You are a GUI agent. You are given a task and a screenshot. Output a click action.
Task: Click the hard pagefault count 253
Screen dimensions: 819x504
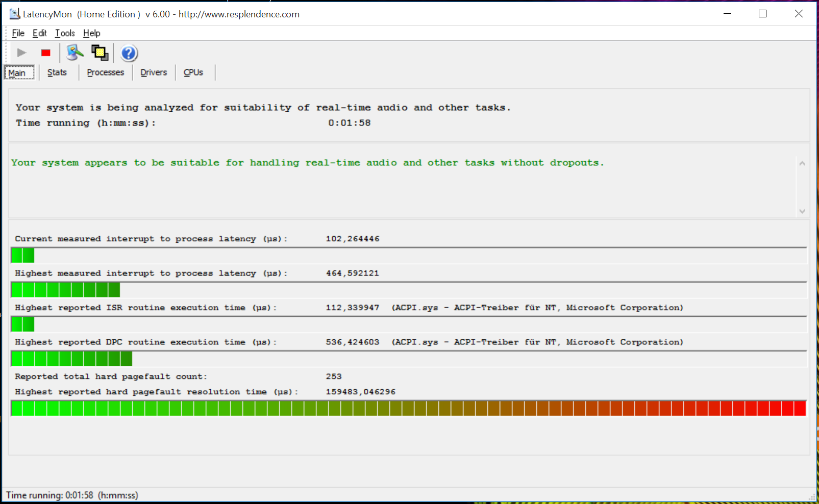coord(334,376)
